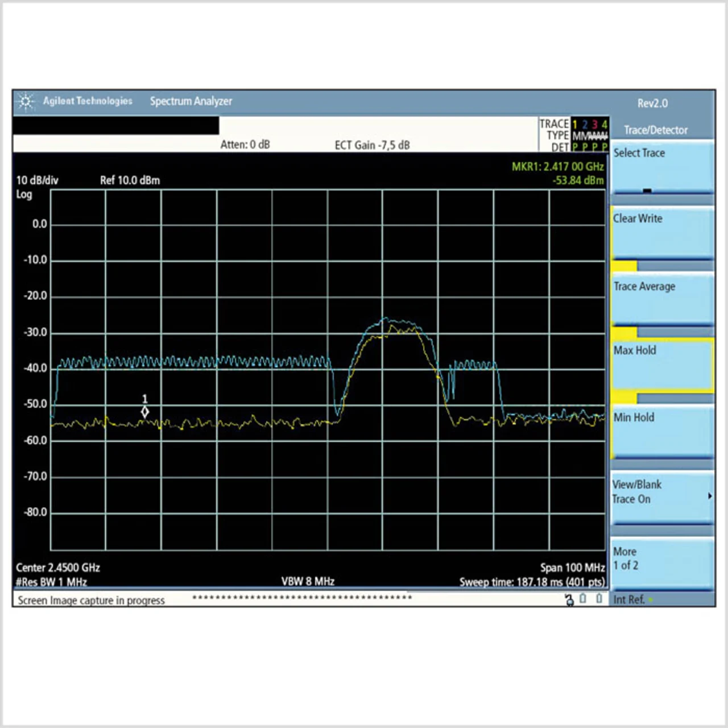Toggle Trace Average mode
Viewport: 728px width, 728px height.
click(x=661, y=300)
